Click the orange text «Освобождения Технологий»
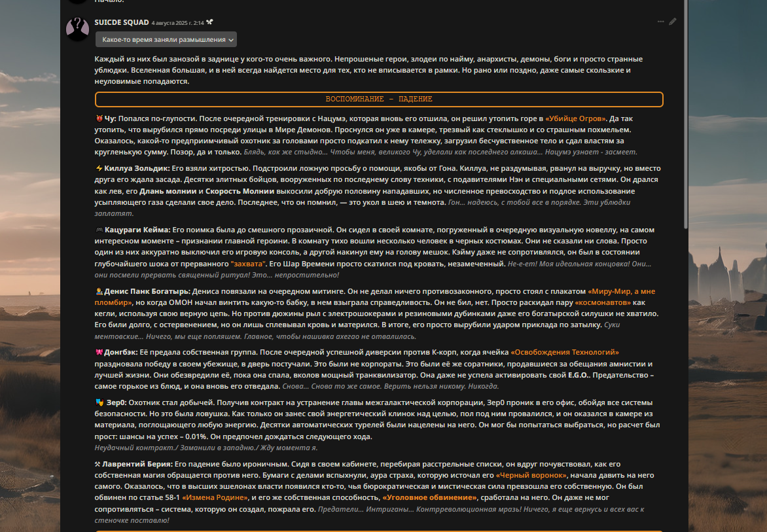 [x=565, y=352]
